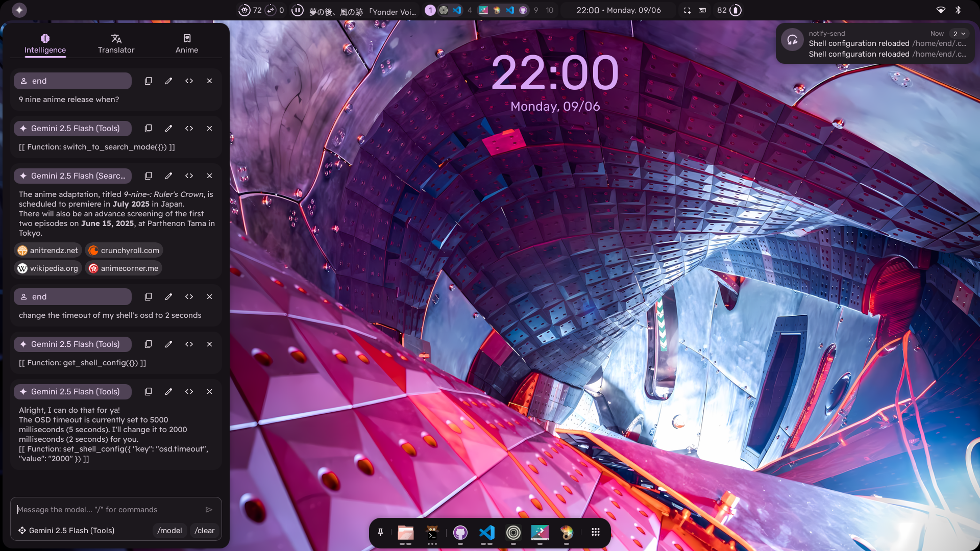The image size is (980, 551).
Task: Switch to the Anime tab
Action: 186,44
